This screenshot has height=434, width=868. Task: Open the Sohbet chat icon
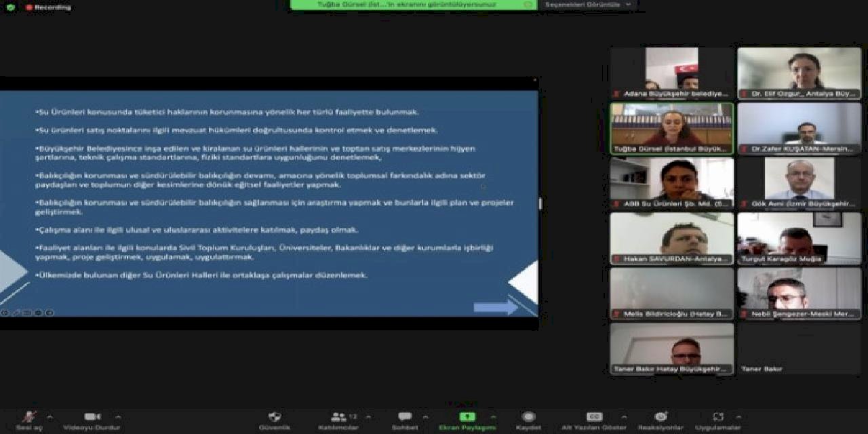405,417
